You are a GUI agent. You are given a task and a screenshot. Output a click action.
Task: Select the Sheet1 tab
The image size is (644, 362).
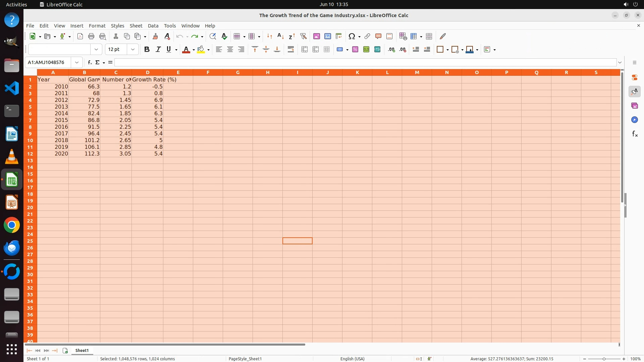pyautogui.click(x=82, y=351)
